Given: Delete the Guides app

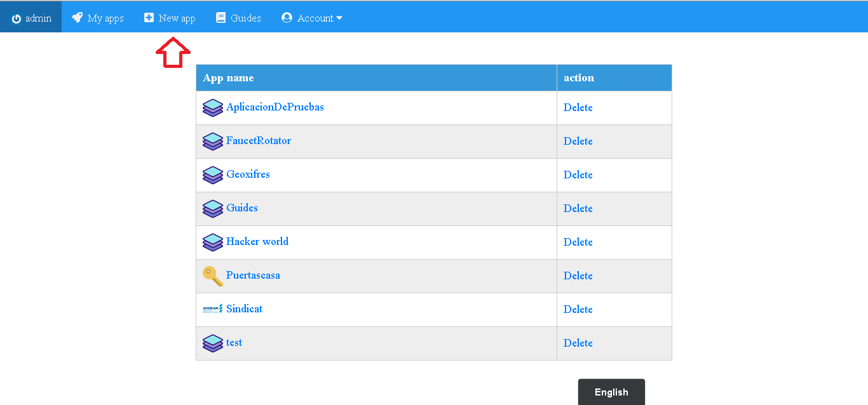Looking at the screenshot, I should point(578,209).
